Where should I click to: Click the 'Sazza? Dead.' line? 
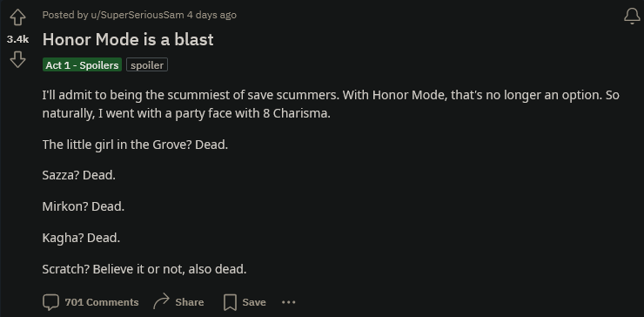point(79,175)
